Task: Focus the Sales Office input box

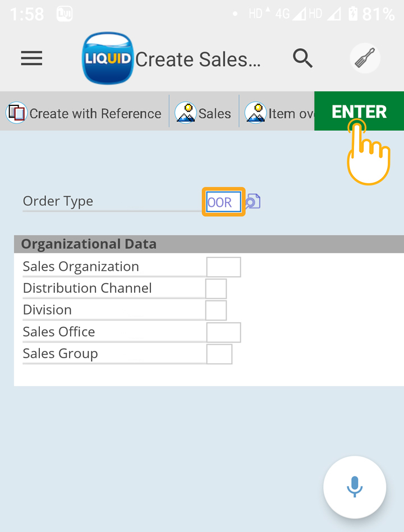Action: (223, 332)
